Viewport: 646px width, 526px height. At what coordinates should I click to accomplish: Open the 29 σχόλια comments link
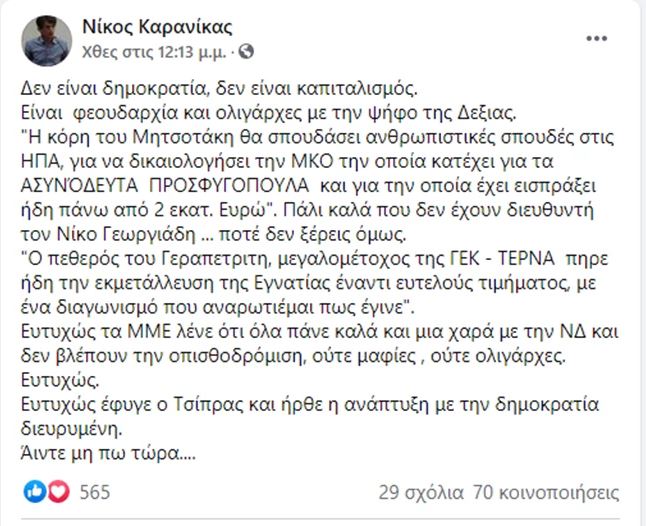tap(421, 492)
